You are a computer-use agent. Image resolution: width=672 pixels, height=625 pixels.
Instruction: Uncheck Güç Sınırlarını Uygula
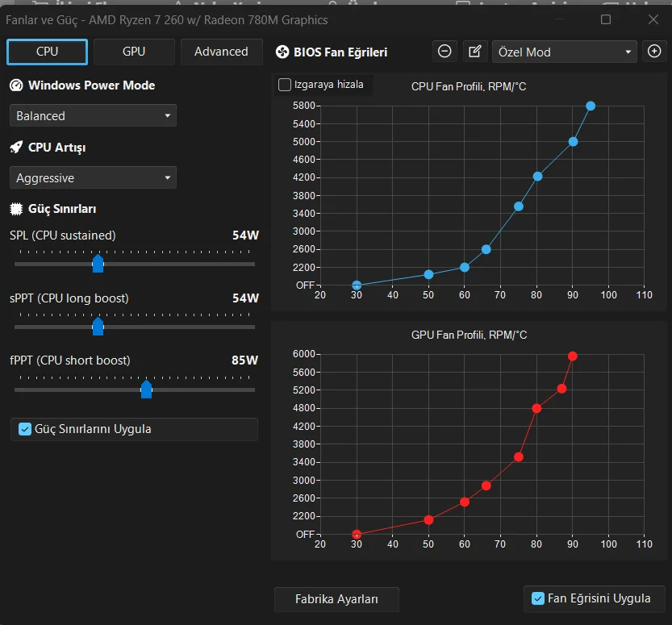pos(25,429)
